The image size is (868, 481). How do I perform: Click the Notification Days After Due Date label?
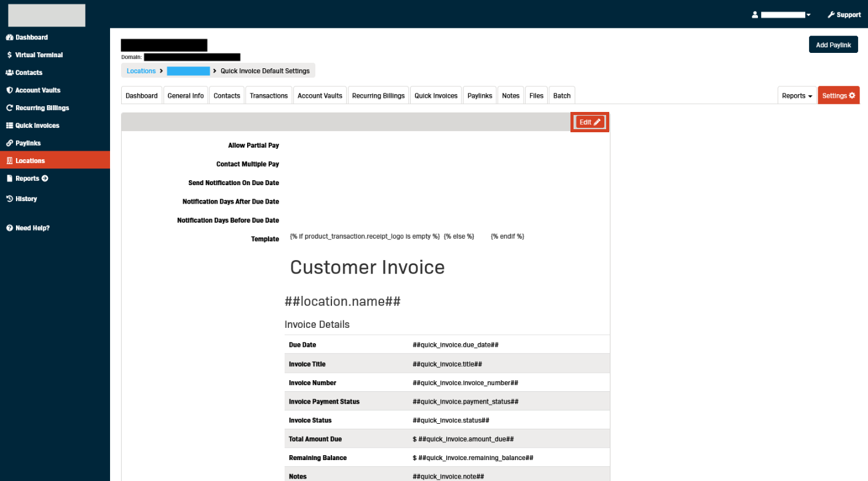(x=231, y=202)
